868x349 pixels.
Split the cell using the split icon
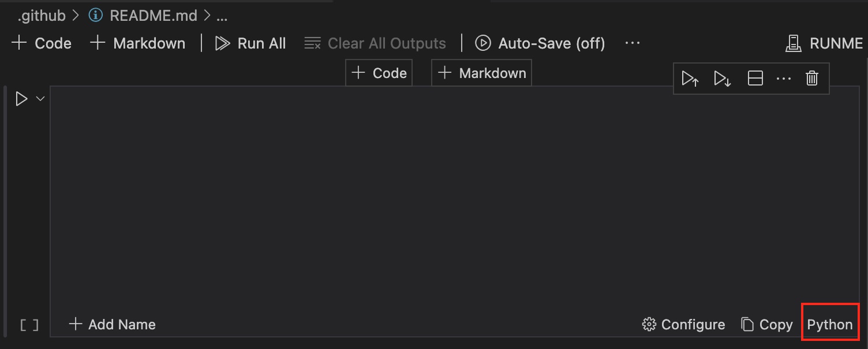pyautogui.click(x=755, y=79)
